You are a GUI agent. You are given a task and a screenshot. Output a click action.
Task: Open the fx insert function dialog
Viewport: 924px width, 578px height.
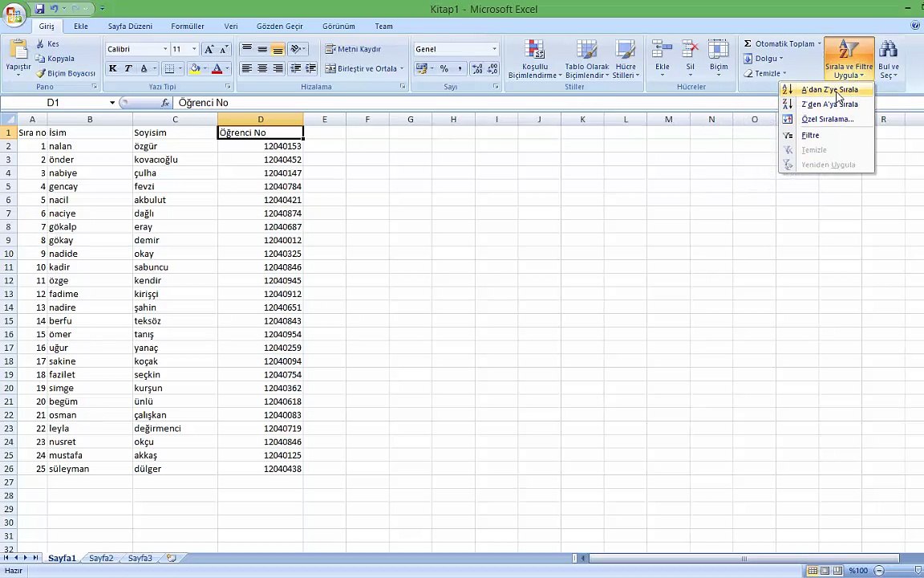(x=165, y=103)
